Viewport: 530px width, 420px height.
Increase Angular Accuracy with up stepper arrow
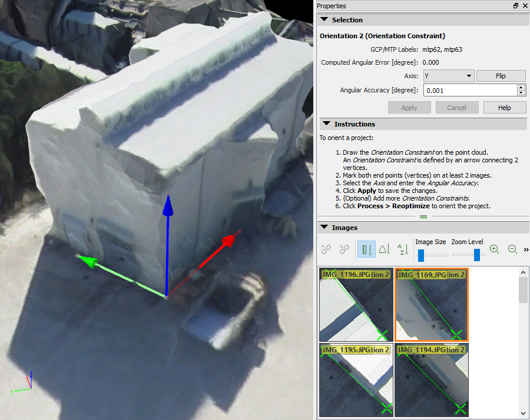[521, 87]
